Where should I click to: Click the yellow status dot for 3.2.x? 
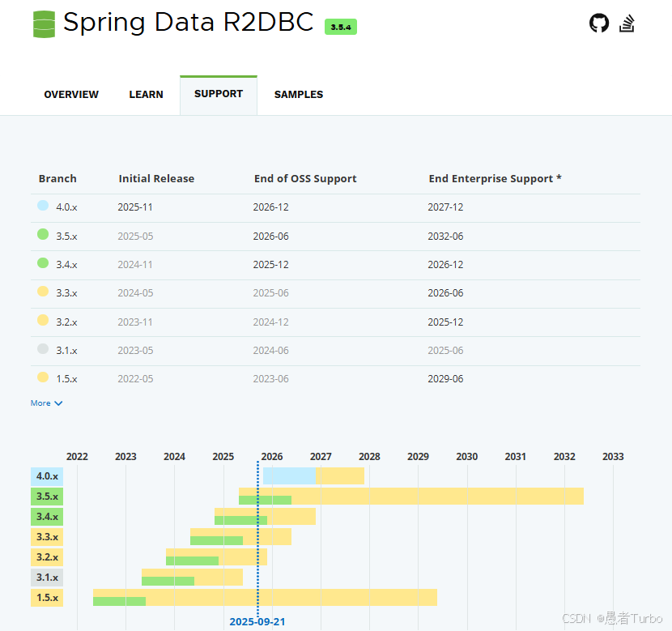pos(43,320)
